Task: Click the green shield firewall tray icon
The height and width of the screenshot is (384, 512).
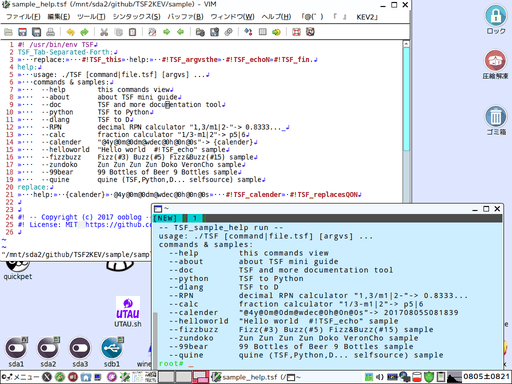Action: click(x=429, y=377)
